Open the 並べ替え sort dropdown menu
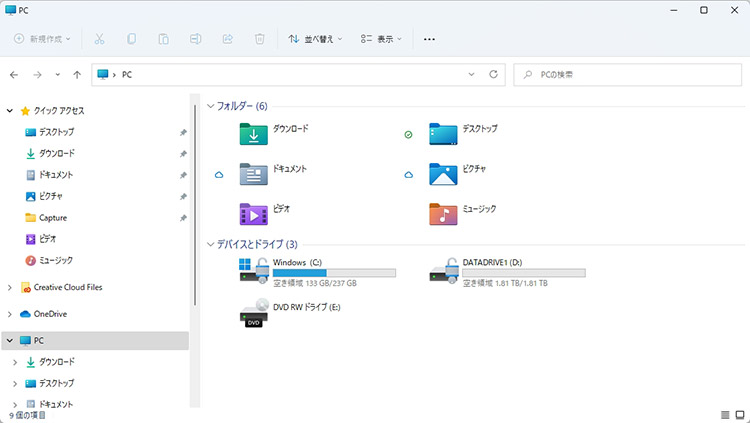750x423 pixels. tap(314, 39)
